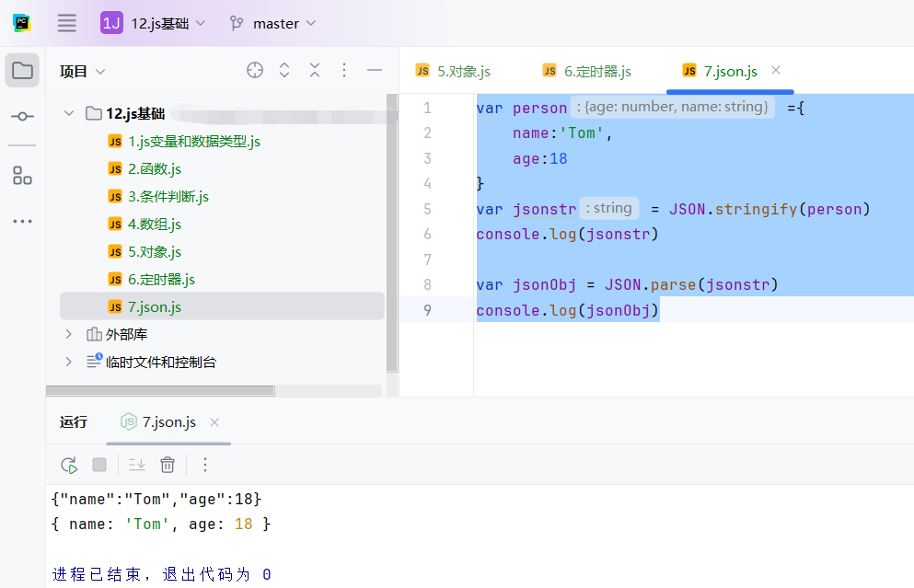Viewport: 914px width, 588px height.
Task: Open the master branch dropdown
Action: pos(272,23)
